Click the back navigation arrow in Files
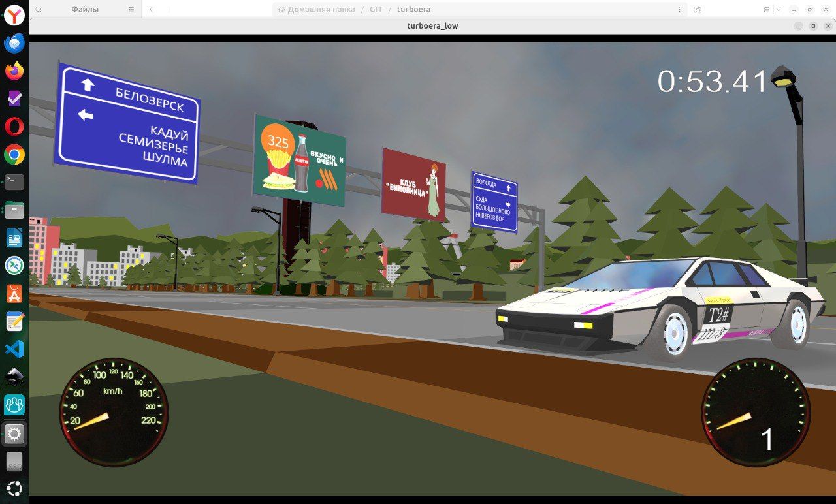Viewport: 836px width, 504px height. 152,10
